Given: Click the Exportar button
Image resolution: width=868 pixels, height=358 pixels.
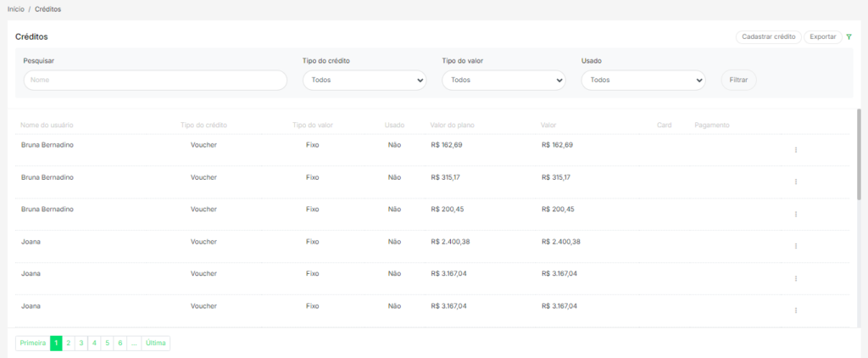Looking at the screenshot, I should click(x=822, y=36).
